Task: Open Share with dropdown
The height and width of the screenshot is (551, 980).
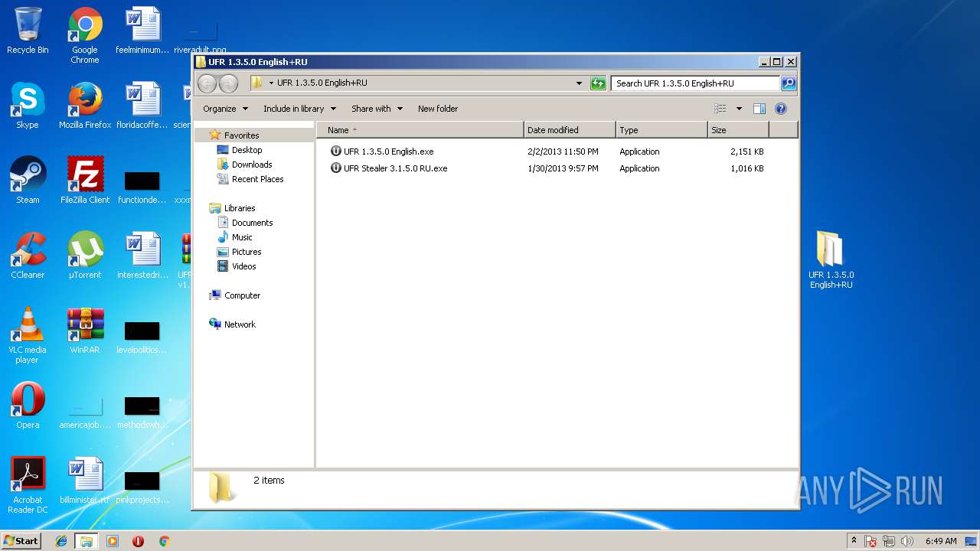Action: [x=377, y=109]
